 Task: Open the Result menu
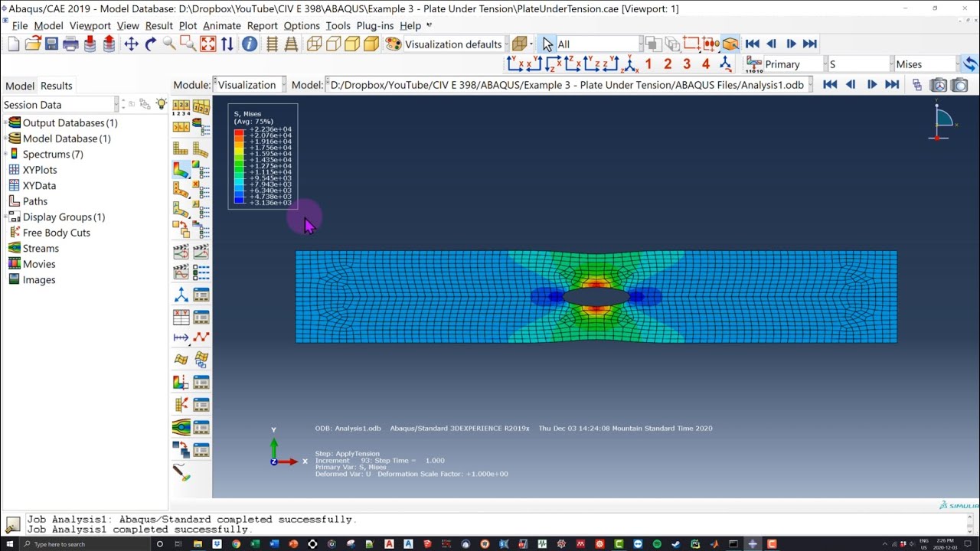click(158, 25)
